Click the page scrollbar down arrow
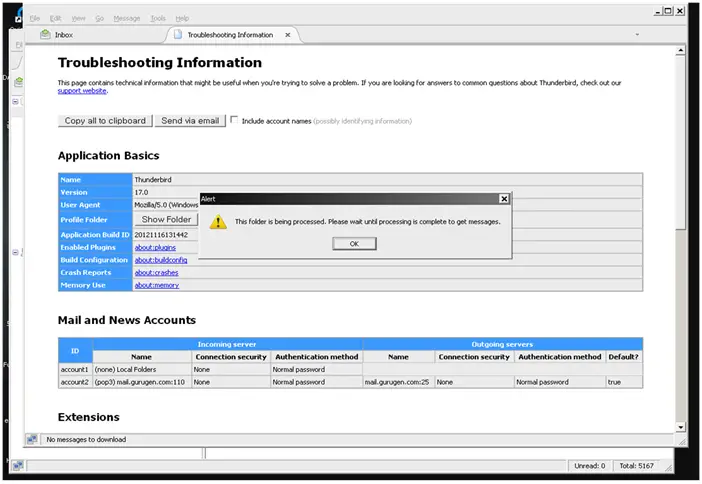This screenshot has height=484, width=702. pyautogui.click(x=681, y=427)
